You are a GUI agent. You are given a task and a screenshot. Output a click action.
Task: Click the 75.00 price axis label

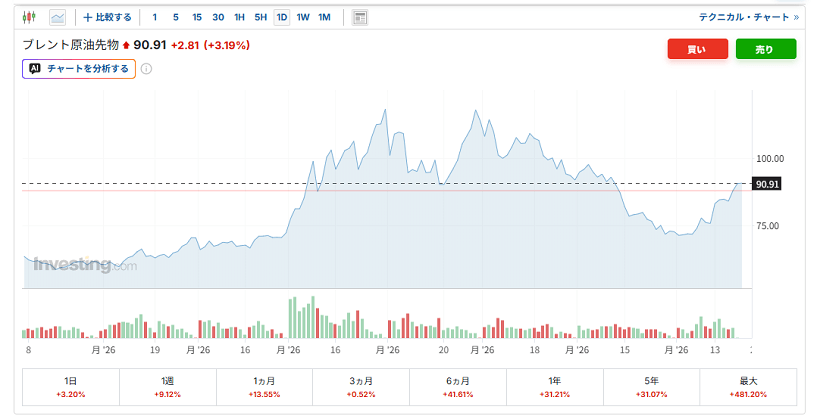767,226
